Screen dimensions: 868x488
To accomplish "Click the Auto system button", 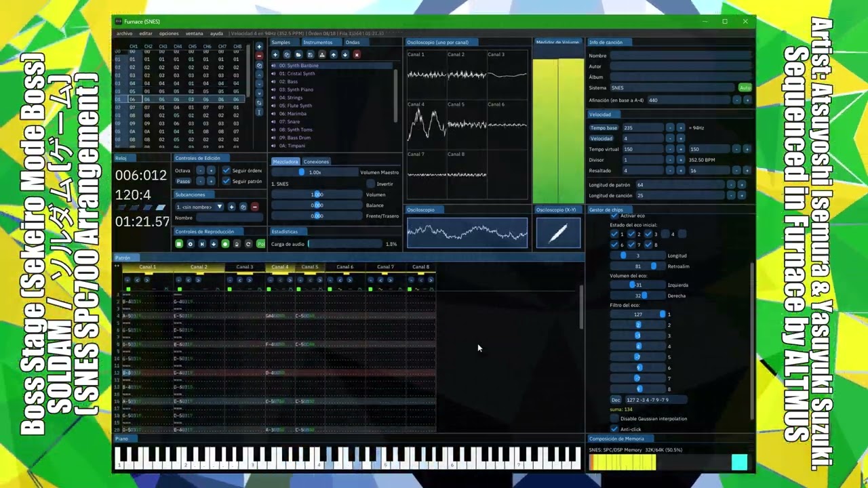I will [x=745, y=87].
